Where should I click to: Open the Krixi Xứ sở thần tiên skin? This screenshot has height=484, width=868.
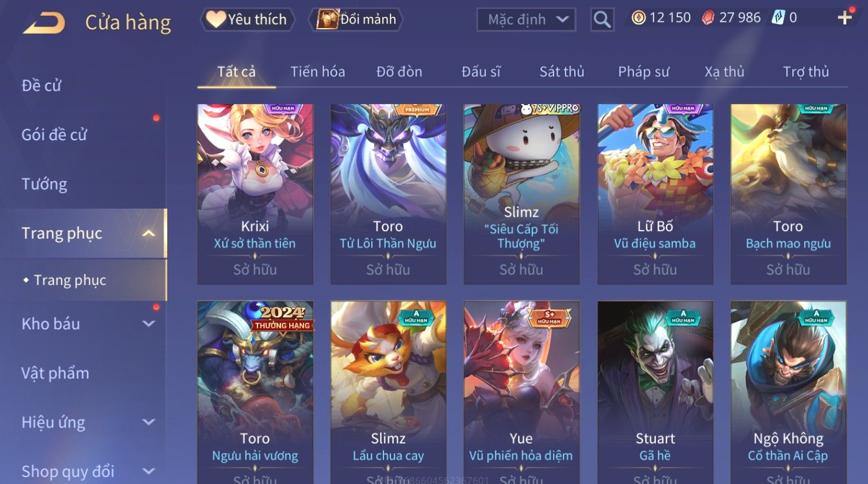click(x=255, y=194)
